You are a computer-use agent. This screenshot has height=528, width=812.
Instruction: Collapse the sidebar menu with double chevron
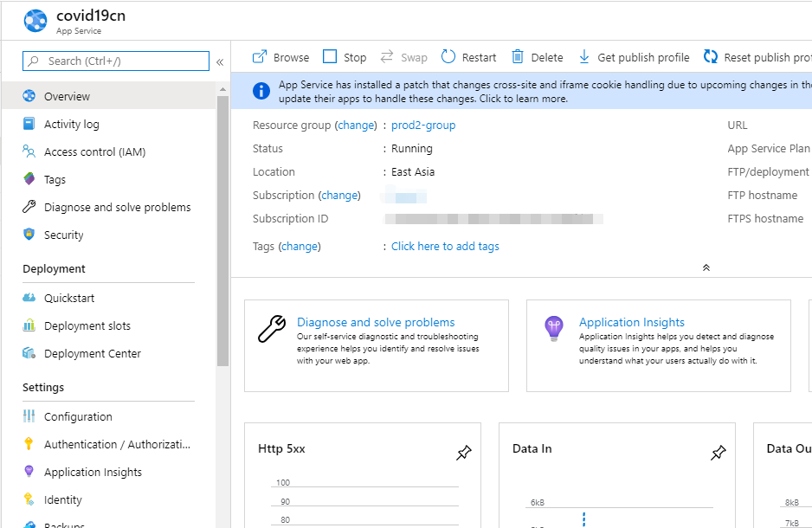pos(220,62)
